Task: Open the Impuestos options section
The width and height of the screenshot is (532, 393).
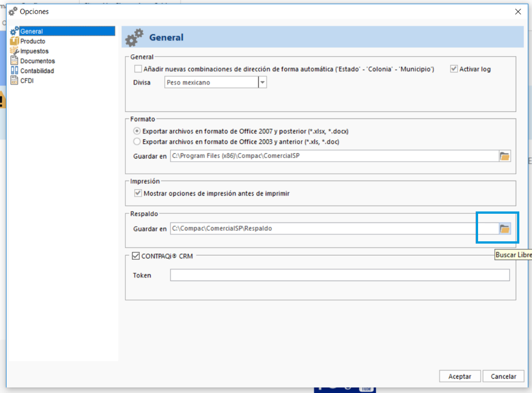Action: [34, 51]
